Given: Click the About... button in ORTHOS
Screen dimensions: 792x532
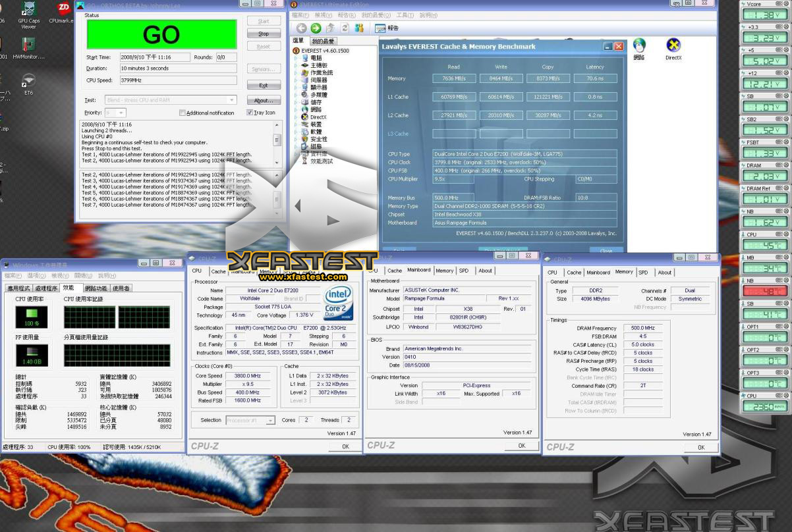Looking at the screenshot, I should click(264, 101).
